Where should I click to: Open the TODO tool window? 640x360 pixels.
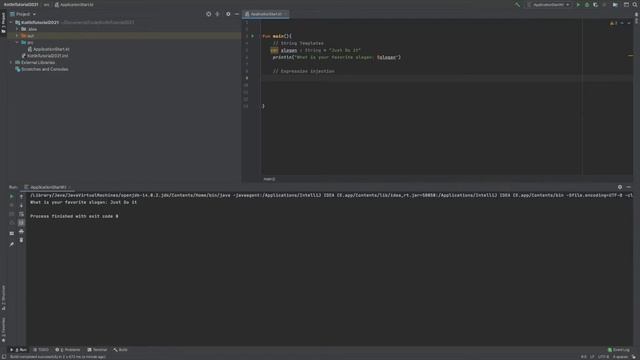tap(41, 350)
